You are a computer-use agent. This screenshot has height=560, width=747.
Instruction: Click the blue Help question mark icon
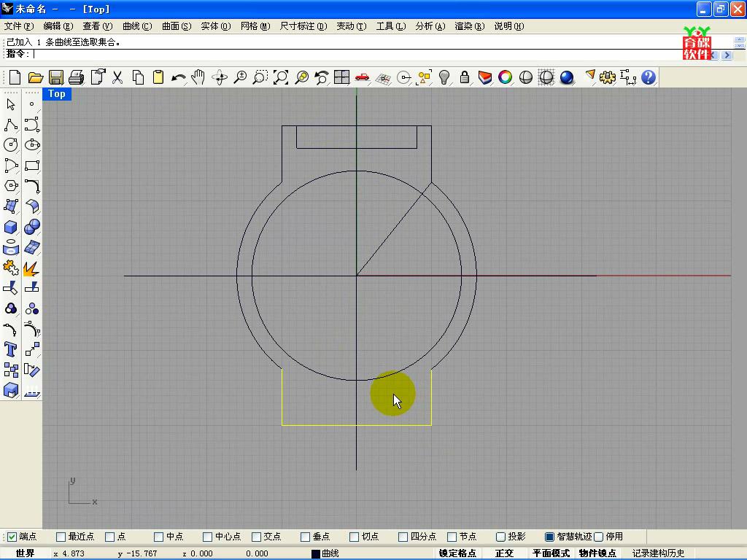(649, 77)
